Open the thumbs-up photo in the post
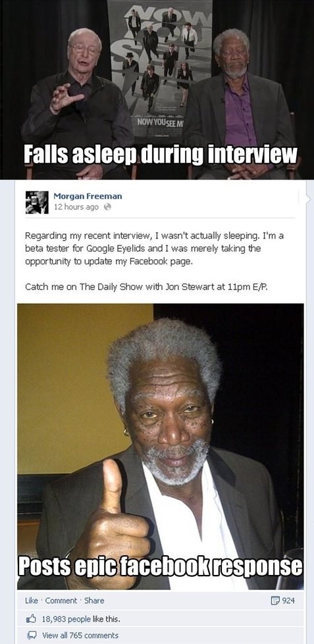 (x=160, y=447)
